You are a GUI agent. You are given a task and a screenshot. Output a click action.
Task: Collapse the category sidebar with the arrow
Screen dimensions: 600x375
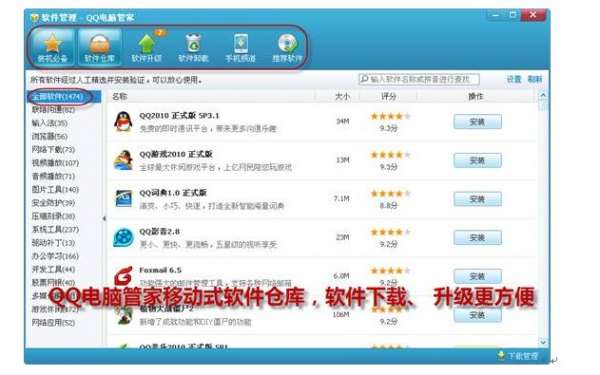tap(104, 218)
